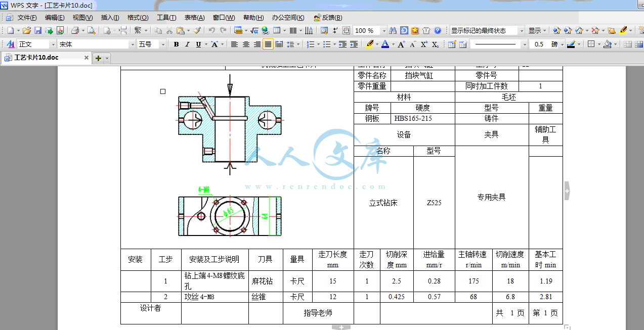Close the 工艺卡片10.doc tab

pos(87,58)
